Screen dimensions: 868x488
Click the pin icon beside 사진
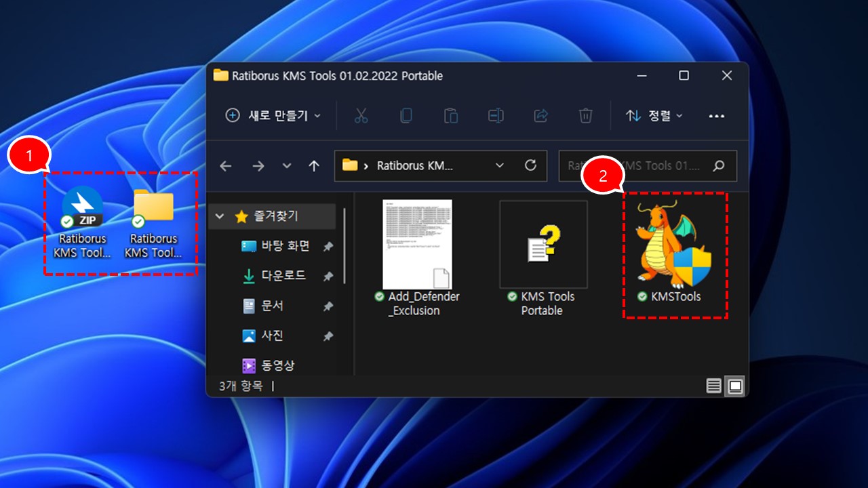pyautogui.click(x=328, y=336)
